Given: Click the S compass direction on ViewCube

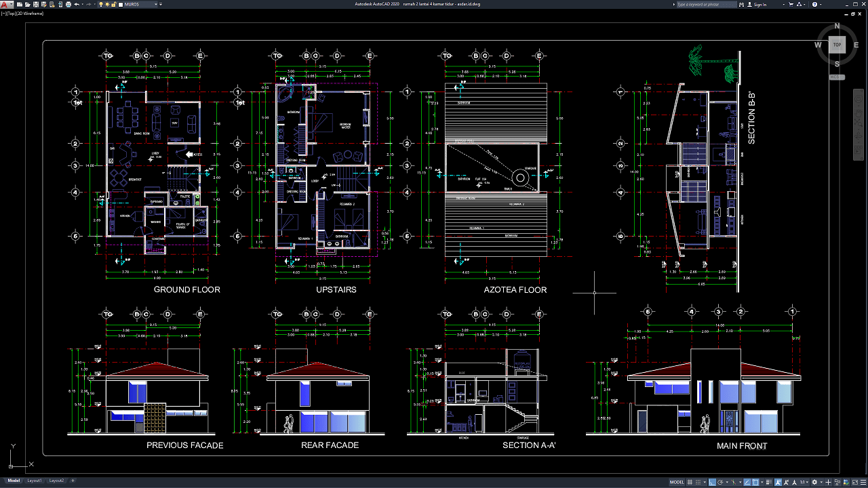Looking at the screenshot, I should (x=837, y=64).
